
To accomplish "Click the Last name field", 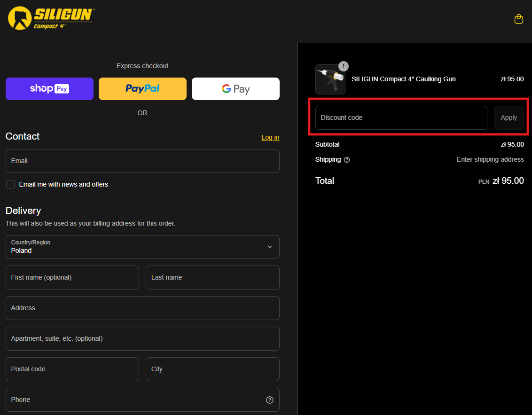I will [212, 277].
